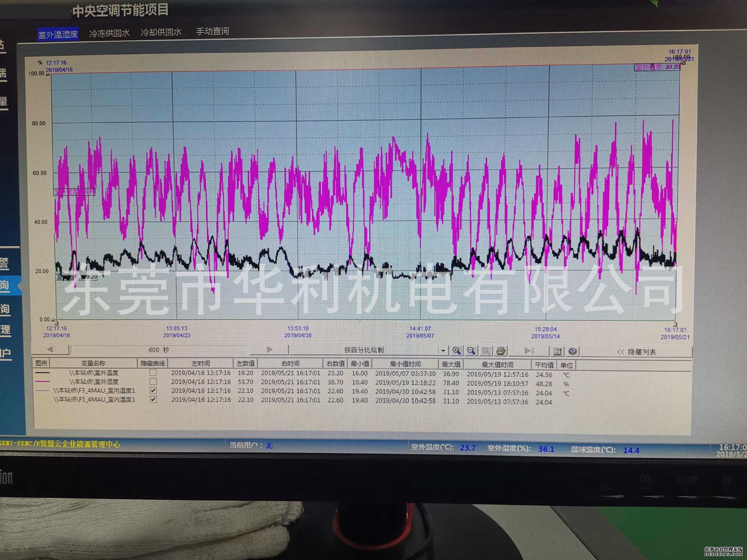Click the 隐藏曲线 column header
The height and width of the screenshot is (560, 747).
coord(153,363)
